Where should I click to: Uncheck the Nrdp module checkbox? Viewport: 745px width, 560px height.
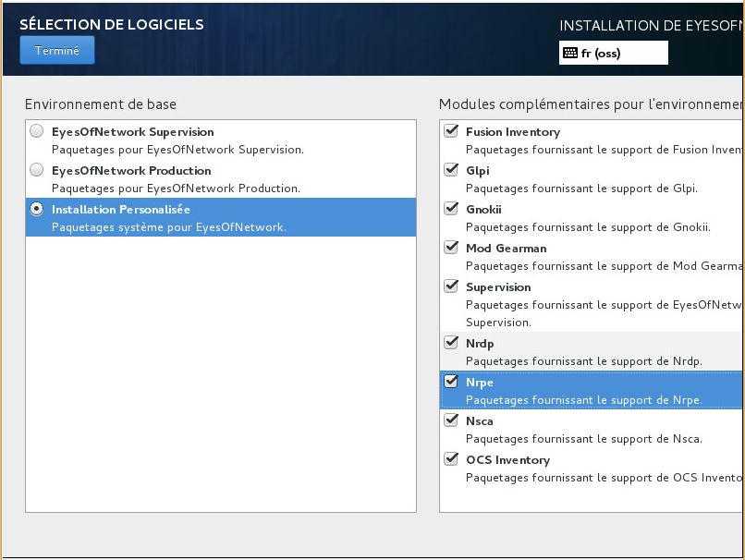(451, 343)
